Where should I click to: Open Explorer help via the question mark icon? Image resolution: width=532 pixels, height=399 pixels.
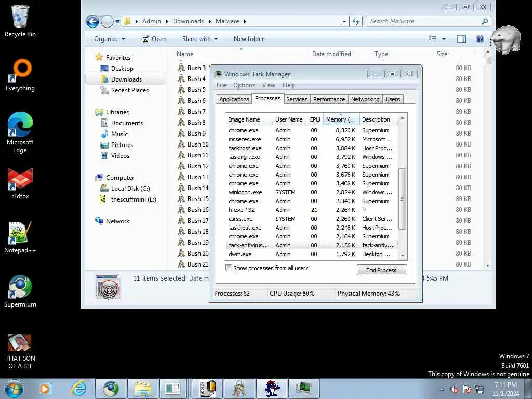pos(480,39)
